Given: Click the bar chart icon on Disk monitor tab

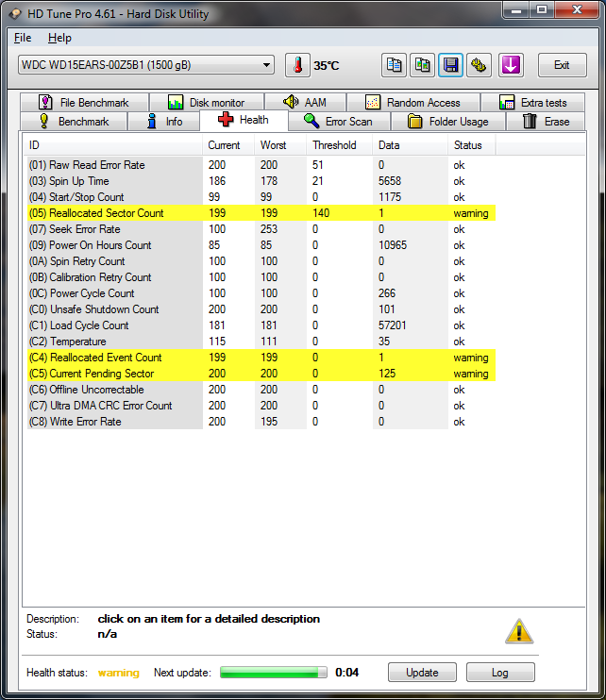Looking at the screenshot, I should (x=176, y=103).
